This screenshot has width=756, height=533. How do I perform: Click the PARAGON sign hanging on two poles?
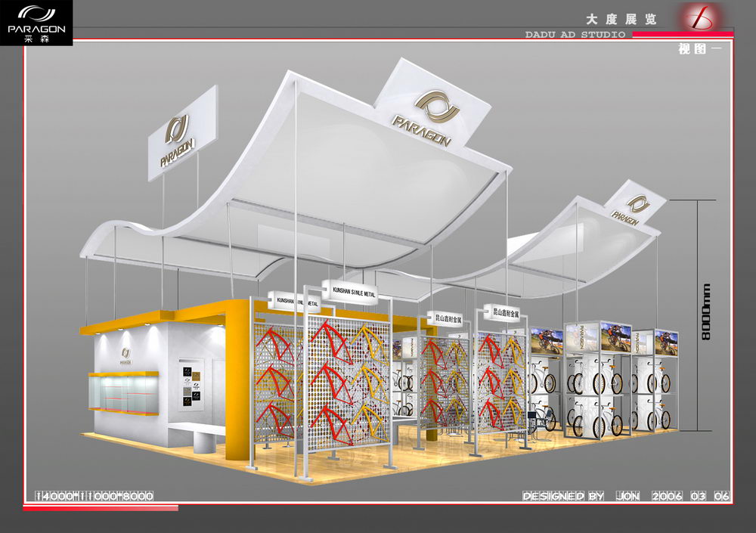point(181,134)
